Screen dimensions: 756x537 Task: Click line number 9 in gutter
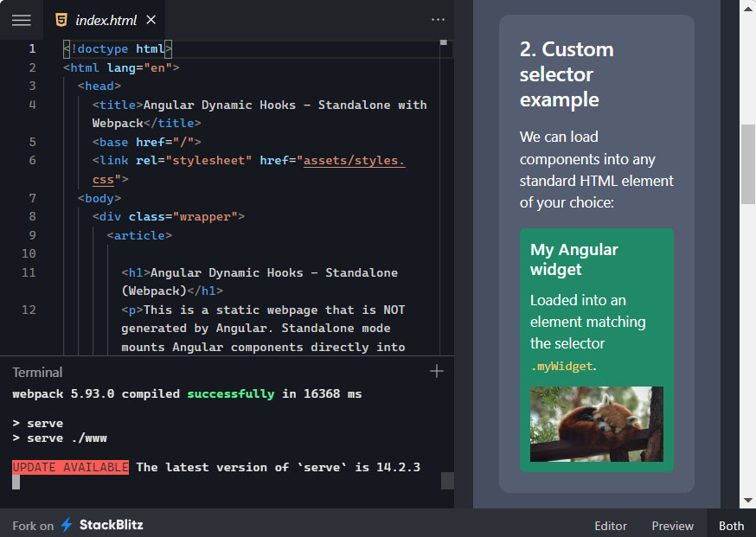32,235
